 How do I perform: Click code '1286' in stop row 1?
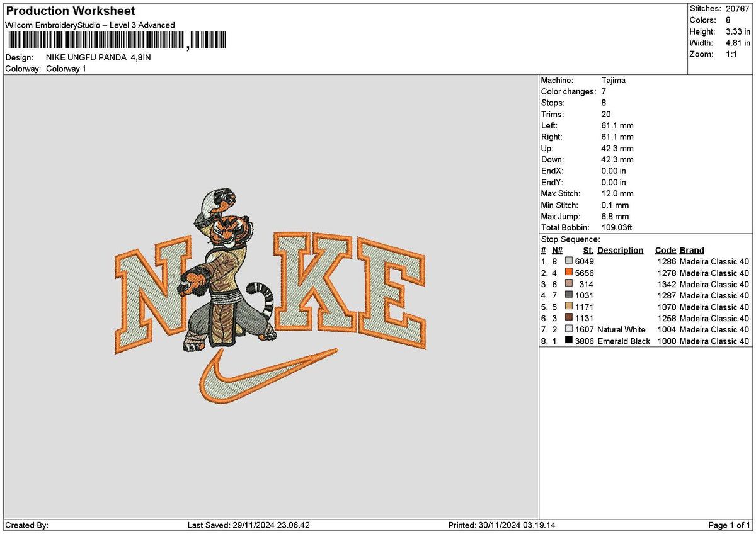click(x=667, y=262)
